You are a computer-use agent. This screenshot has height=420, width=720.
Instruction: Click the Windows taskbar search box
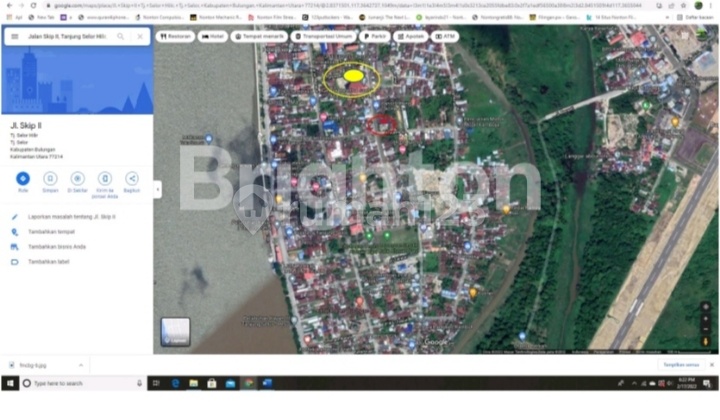(x=75, y=383)
